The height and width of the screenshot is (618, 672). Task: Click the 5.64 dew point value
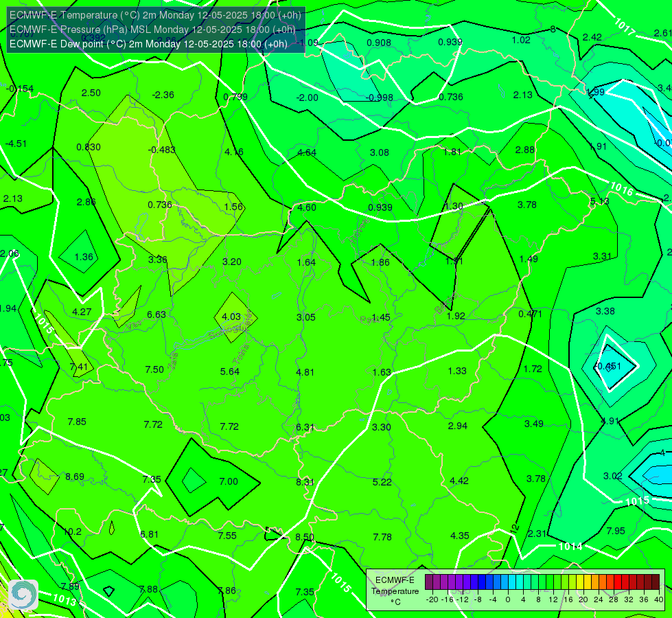(230, 371)
